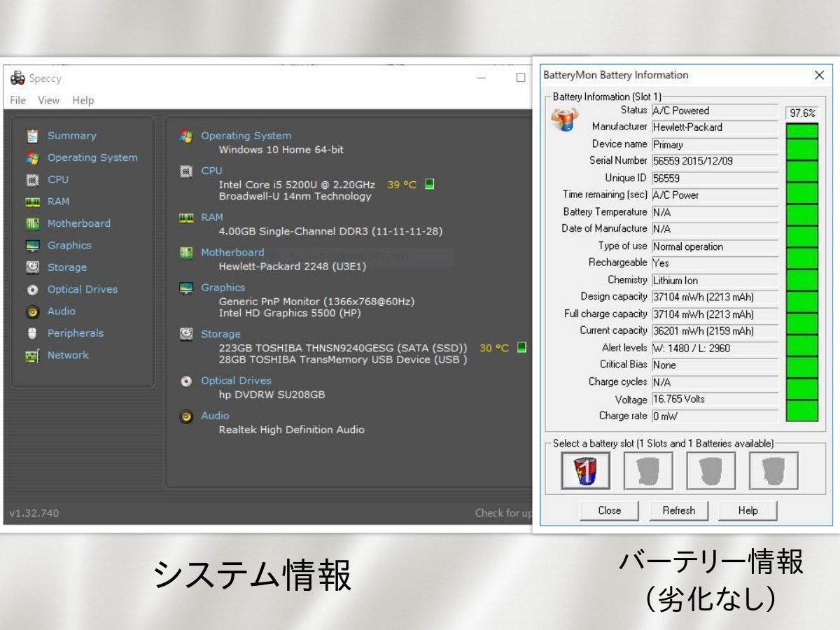Click the Full charge capacity value

pos(715,314)
